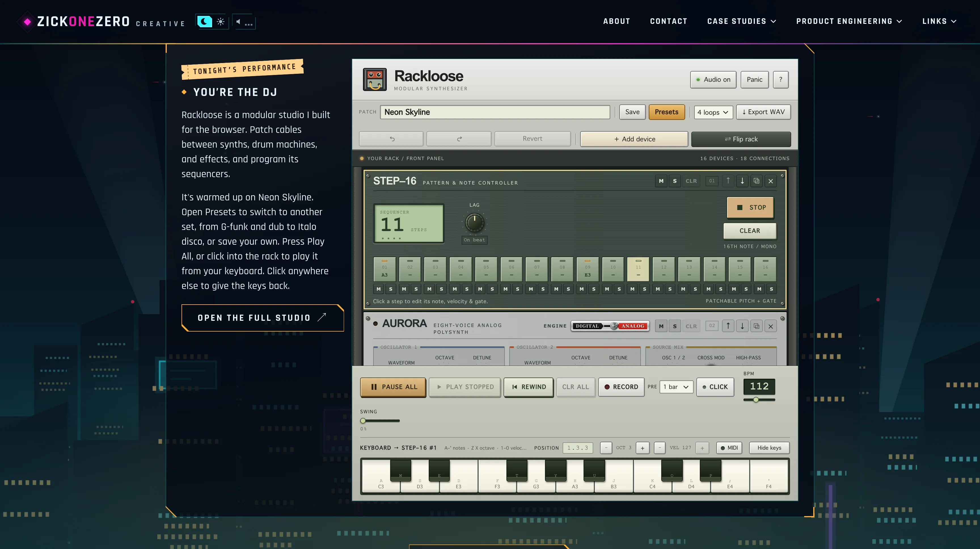Click Open The Full Studio link
The image size is (980, 549).
tap(263, 318)
